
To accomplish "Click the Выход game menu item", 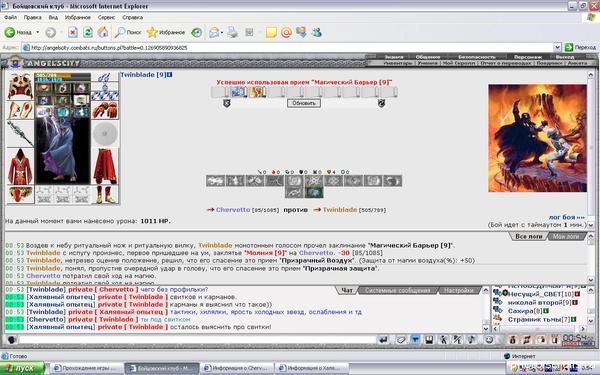I will pos(565,57).
